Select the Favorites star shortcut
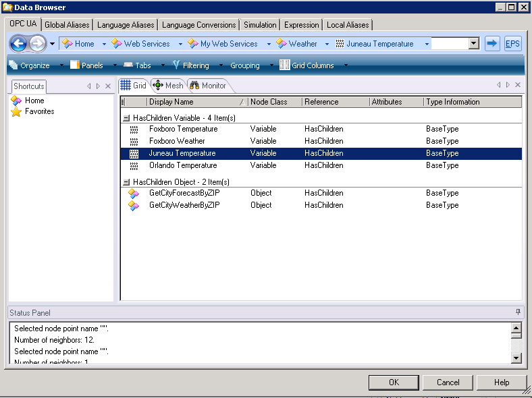Screen dimensions: 532x398 coord(16,111)
